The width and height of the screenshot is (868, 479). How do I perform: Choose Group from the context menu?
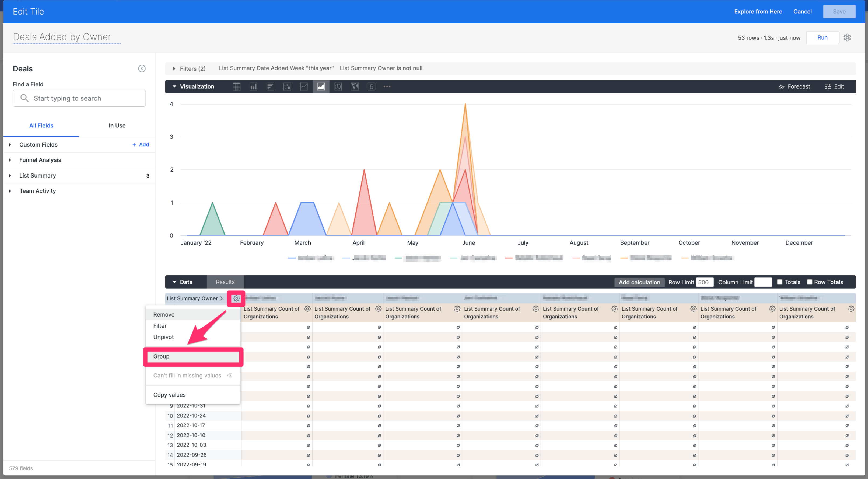193,357
